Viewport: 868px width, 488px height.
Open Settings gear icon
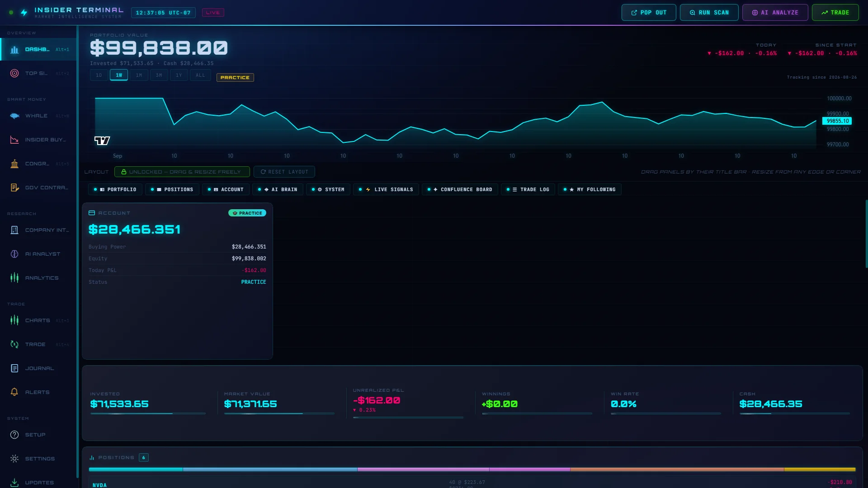coord(14,459)
